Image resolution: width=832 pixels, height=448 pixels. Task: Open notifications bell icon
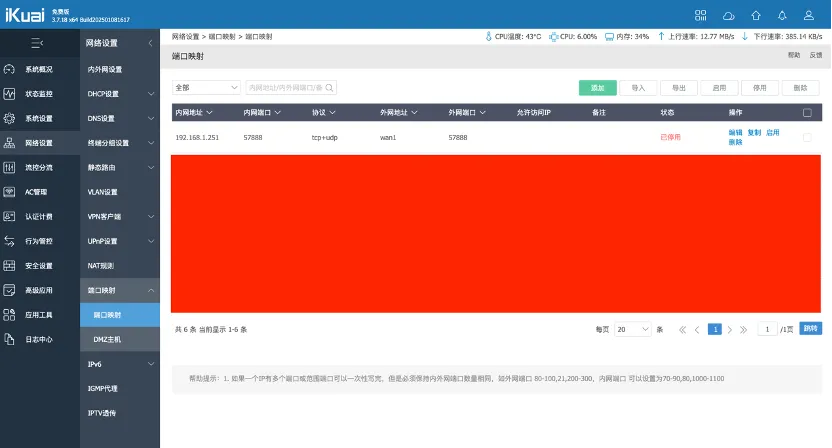coord(782,15)
